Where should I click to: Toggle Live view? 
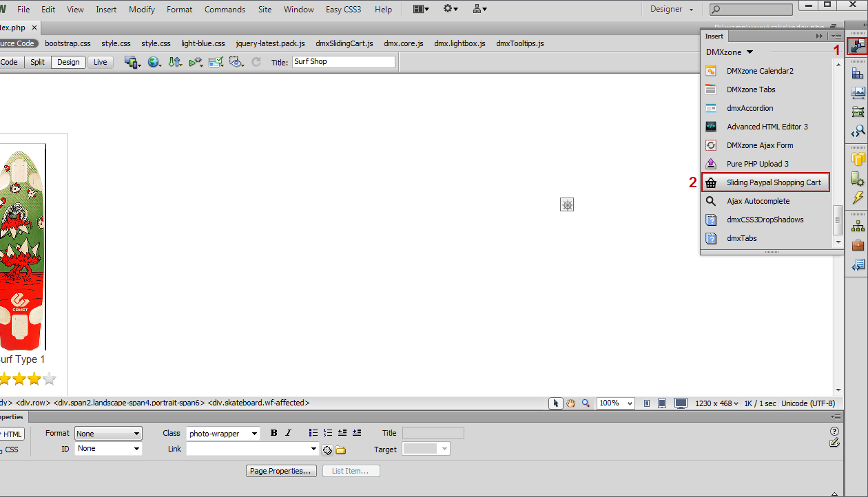[x=101, y=62]
